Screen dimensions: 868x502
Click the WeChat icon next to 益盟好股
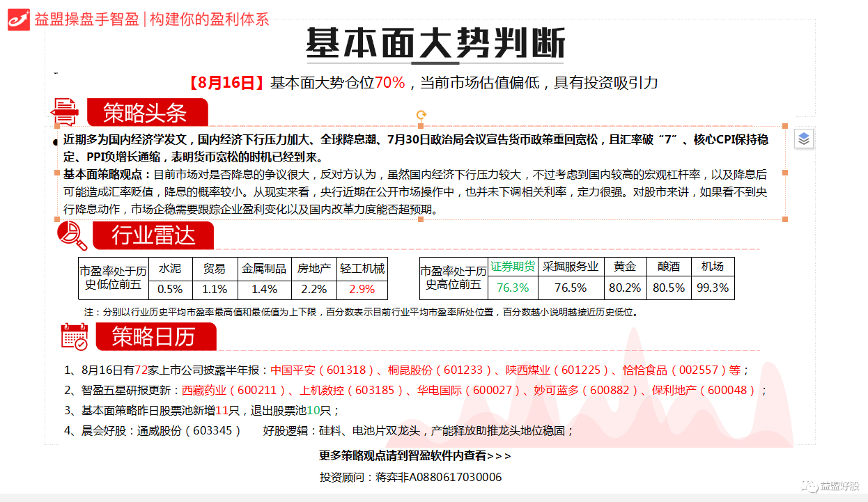click(809, 485)
